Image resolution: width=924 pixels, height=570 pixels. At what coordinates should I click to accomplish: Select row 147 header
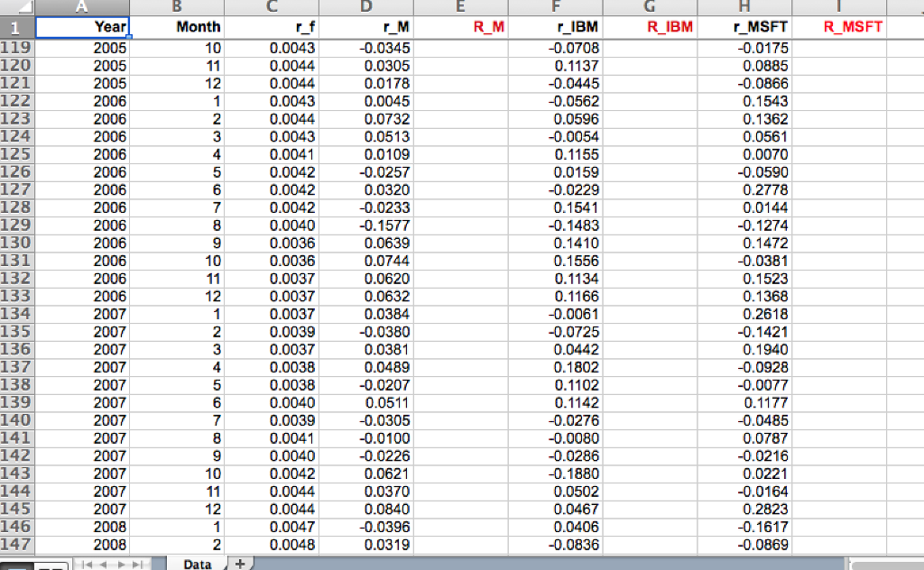point(17,545)
